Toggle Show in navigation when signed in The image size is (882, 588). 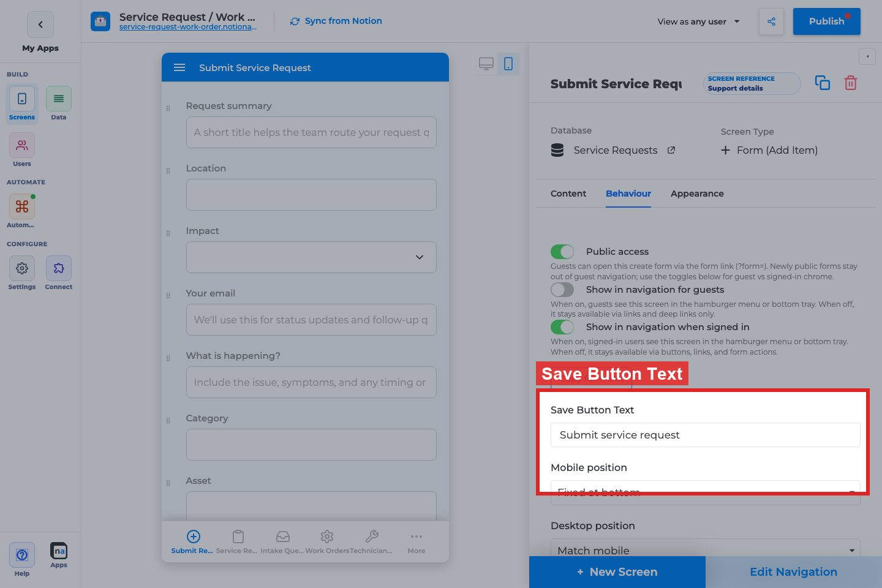[562, 327]
